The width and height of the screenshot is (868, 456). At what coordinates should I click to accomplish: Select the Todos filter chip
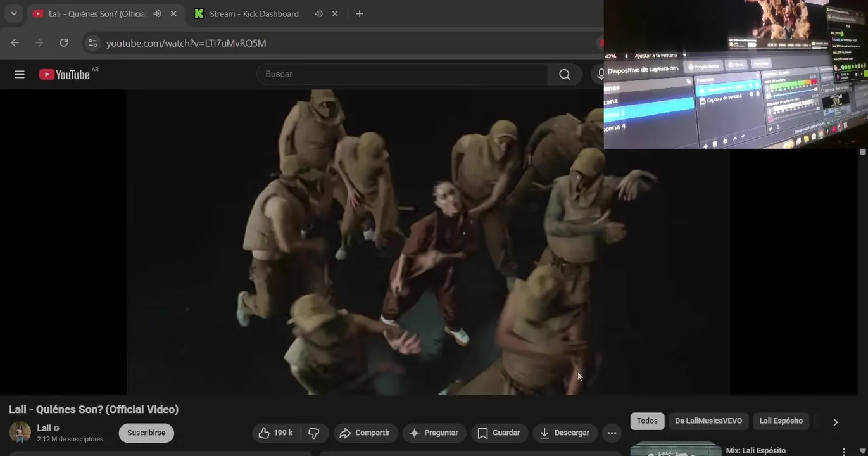click(x=647, y=421)
